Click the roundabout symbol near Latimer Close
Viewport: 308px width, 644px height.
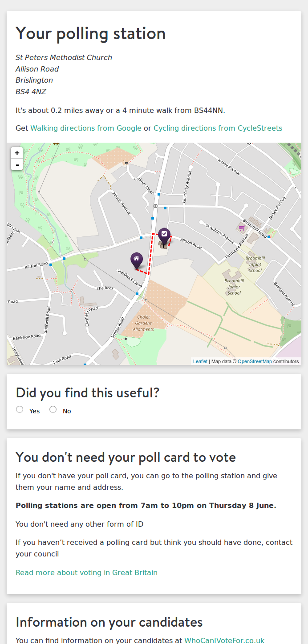(x=155, y=206)
